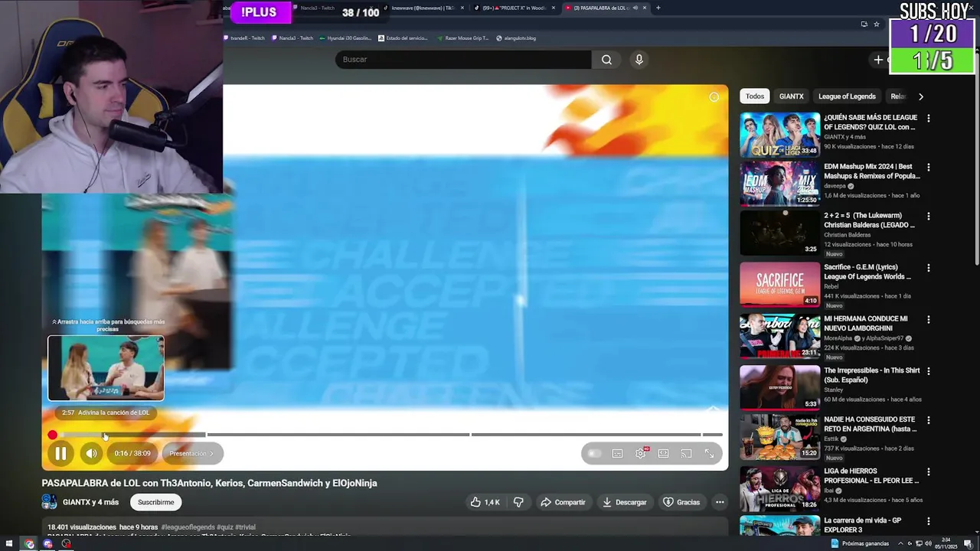Open the EDM Mashup Mix 2024 thumbnail
Image resolution: width=980 pixels, height=551 pixels.
[x=779, y=184]
